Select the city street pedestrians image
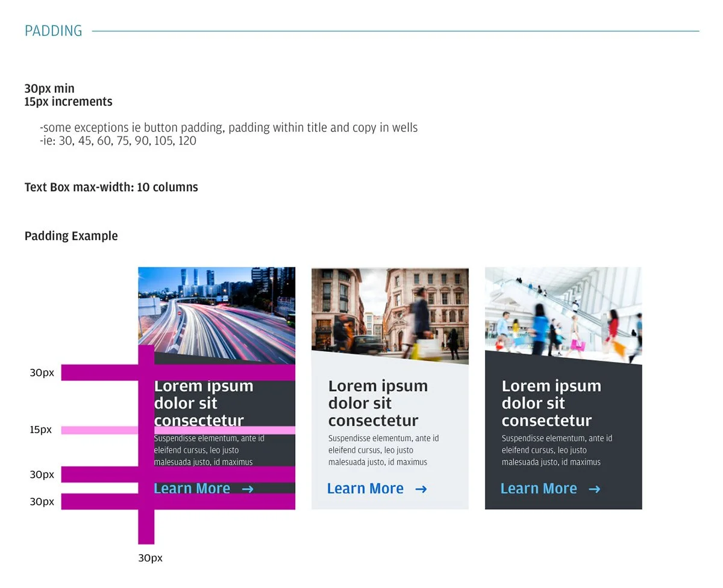Image resolution: width=723 pixels, height=588 pixels. click(390, 316)
